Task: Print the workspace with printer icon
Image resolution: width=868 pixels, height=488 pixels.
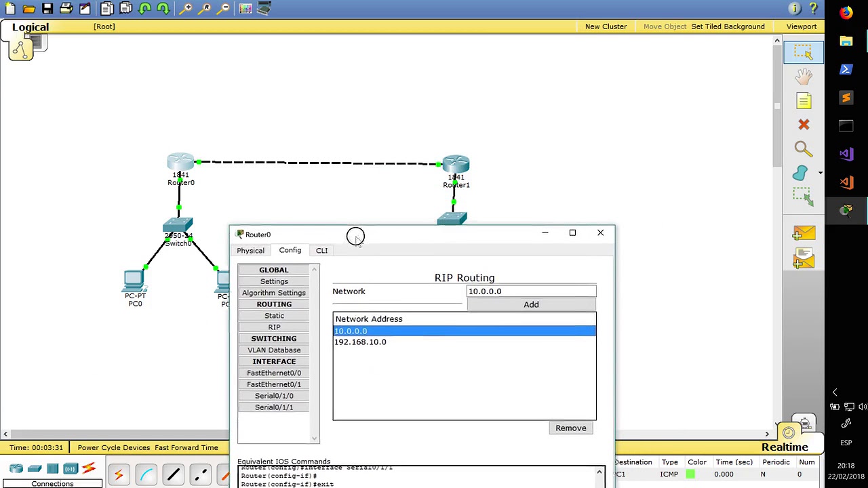Action: click(x=66, y=9)
